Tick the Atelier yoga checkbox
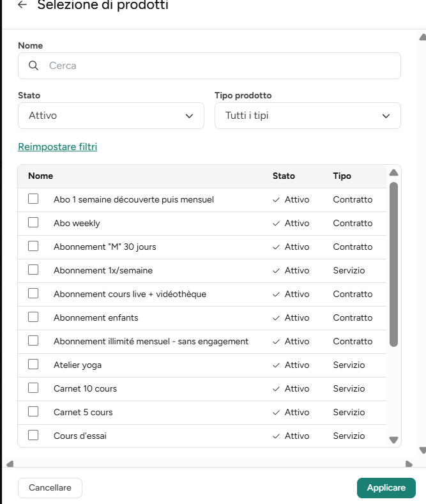The height and width of the screenshot is (504, 426). [x=33, y=364]
